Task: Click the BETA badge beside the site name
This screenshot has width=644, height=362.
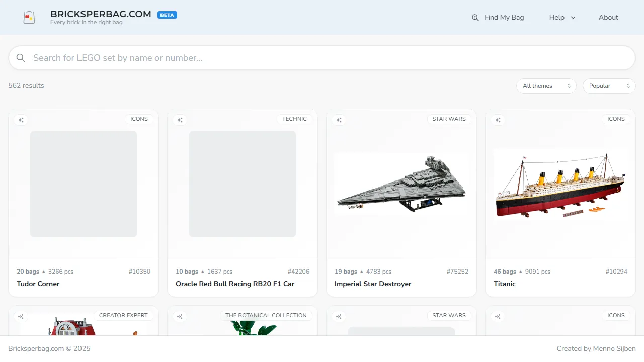Action: pos(167,15)
